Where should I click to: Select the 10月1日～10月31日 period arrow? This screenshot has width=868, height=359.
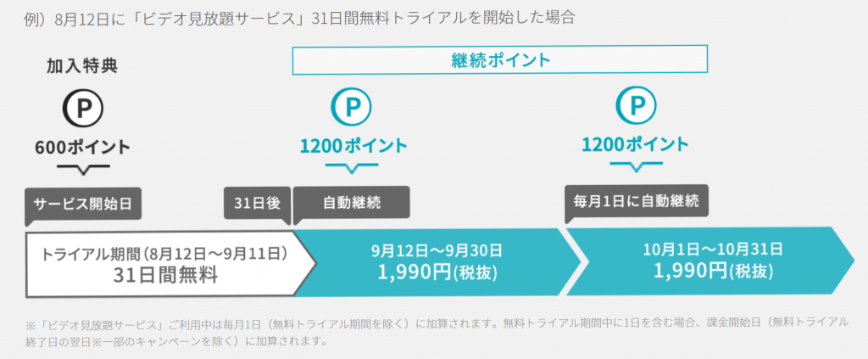pos(710,260)
